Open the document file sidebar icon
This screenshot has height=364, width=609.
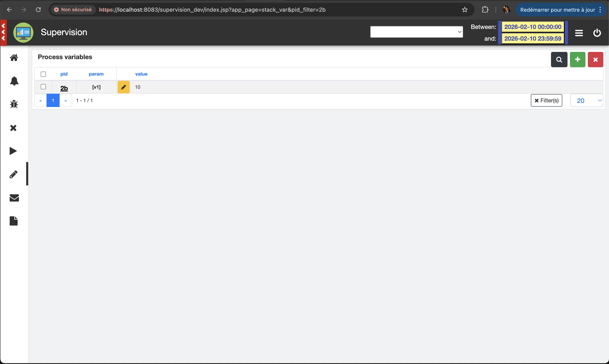pyautogui.click(x=13, y=221)
